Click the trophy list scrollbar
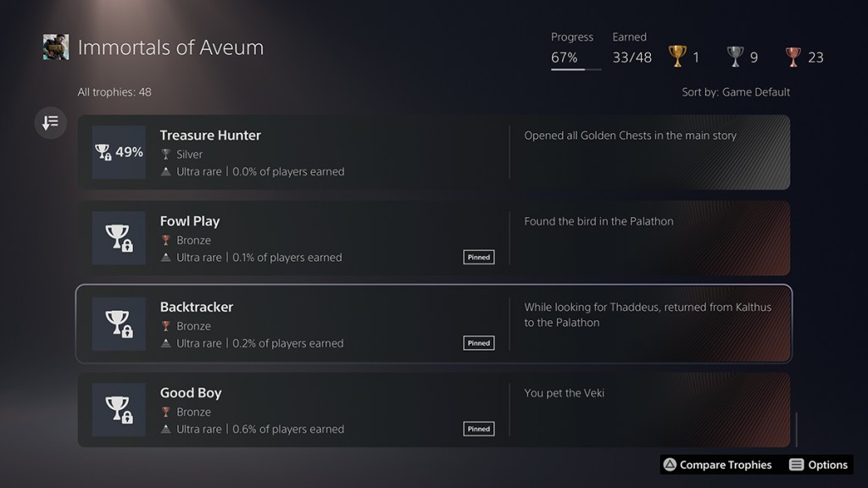Image resolution: width=868 pixels, height=488 pixels. (796, 429)
